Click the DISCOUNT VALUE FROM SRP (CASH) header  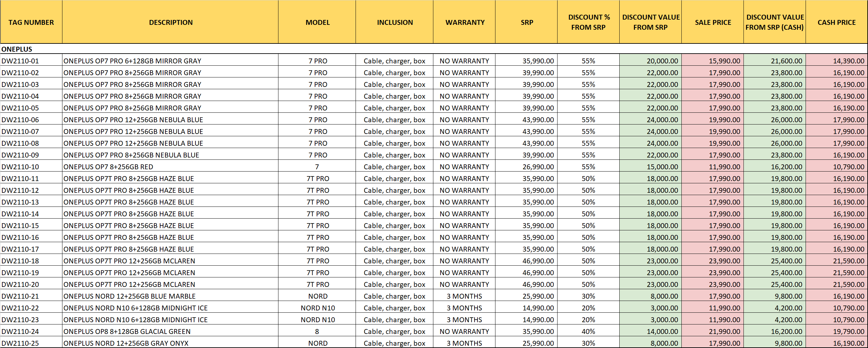(775, 22)
